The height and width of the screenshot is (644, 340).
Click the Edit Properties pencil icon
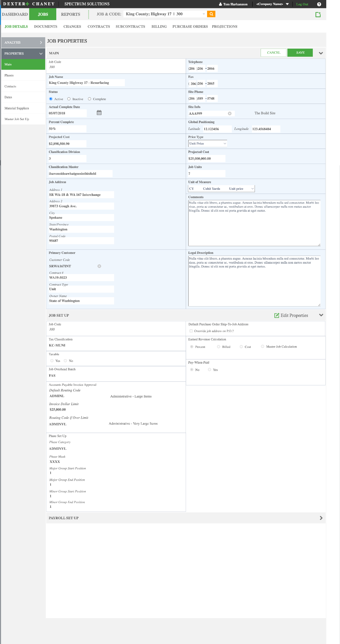pos(277,315)
